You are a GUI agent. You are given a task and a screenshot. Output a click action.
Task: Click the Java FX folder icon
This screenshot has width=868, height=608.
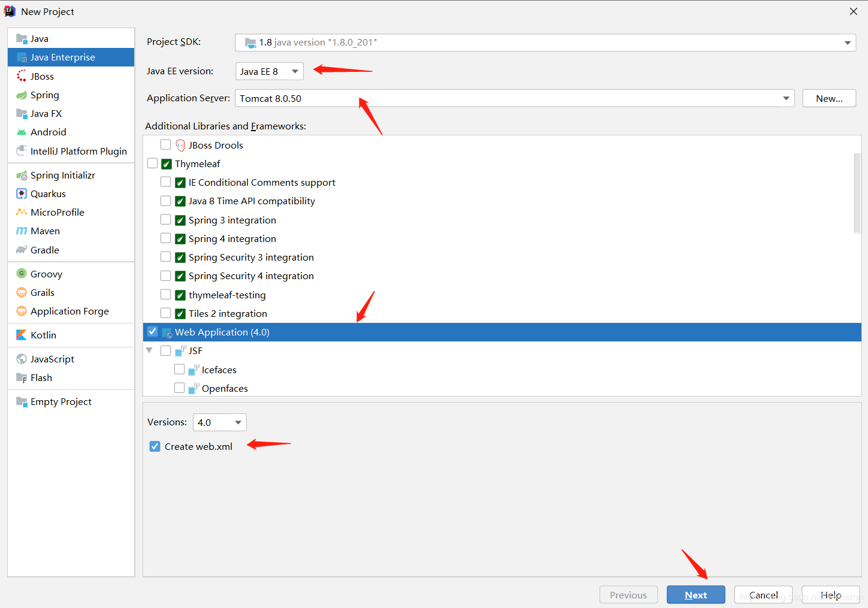[x=22, y=114]
